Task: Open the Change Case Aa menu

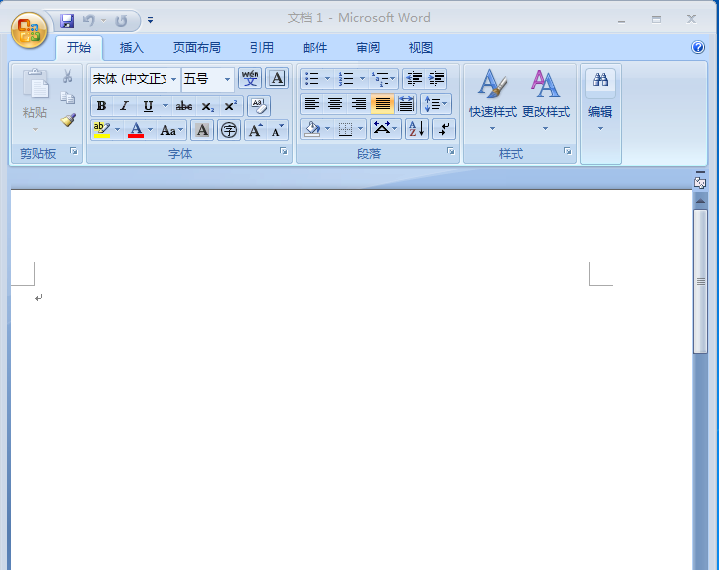Action: pos(171,130)
